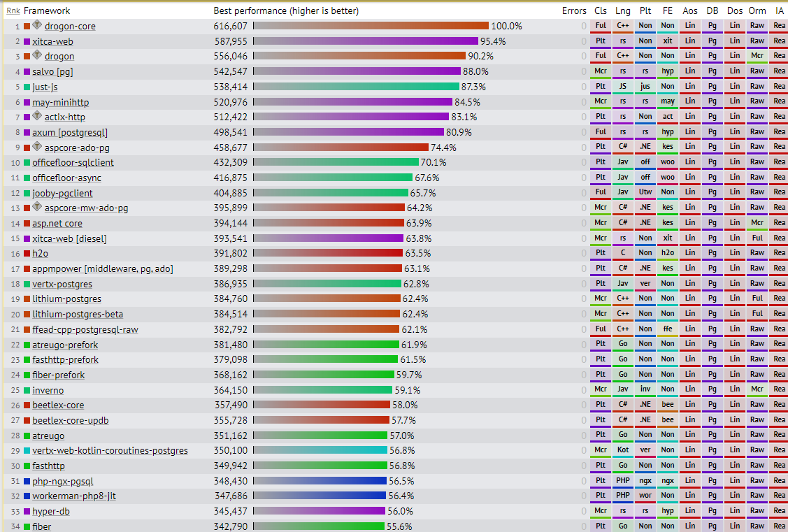Click the blue color square beside php-ngx-pgsql
Viewport: 788px width, 532px height.
(27, 481)
